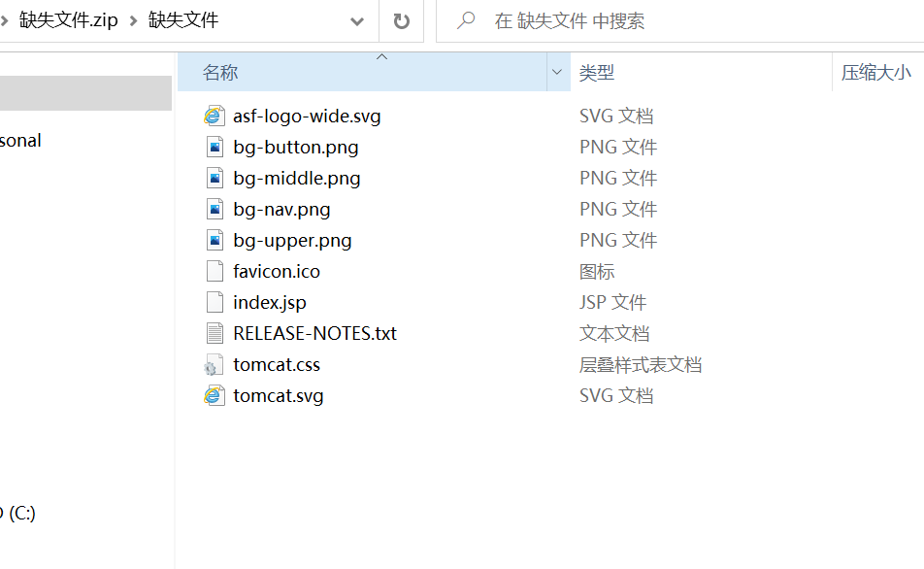
Task: Select the bg-nav.png file icon
Action: coord(214,210)
